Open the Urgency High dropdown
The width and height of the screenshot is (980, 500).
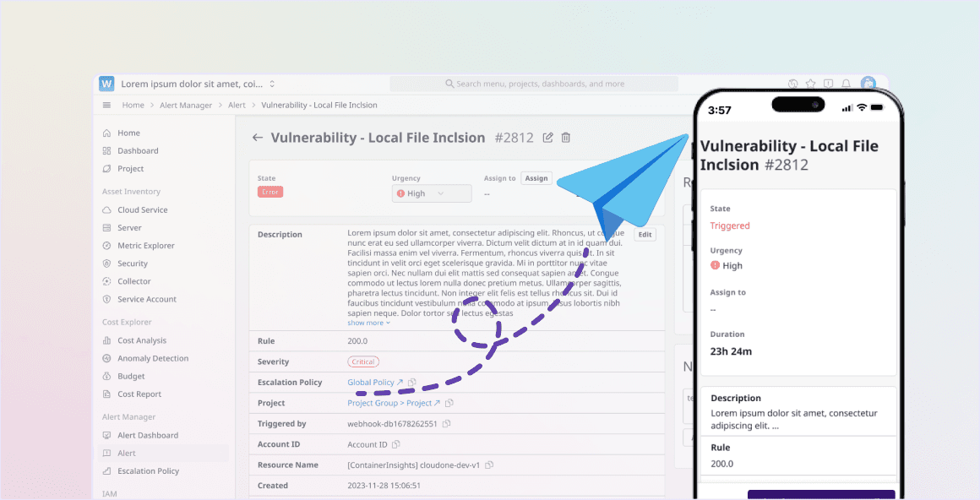432,193
